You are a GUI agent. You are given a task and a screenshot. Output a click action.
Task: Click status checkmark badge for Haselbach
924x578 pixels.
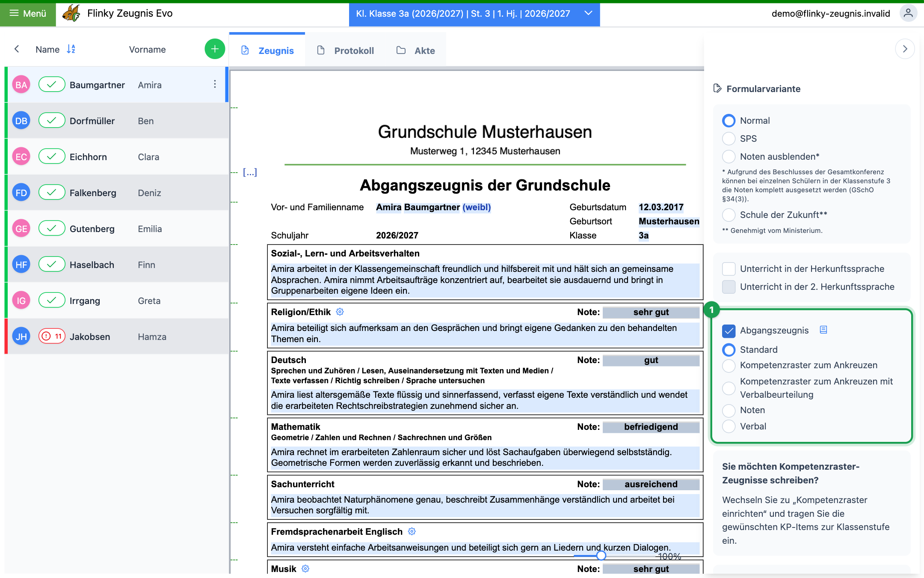click(52, 265)
